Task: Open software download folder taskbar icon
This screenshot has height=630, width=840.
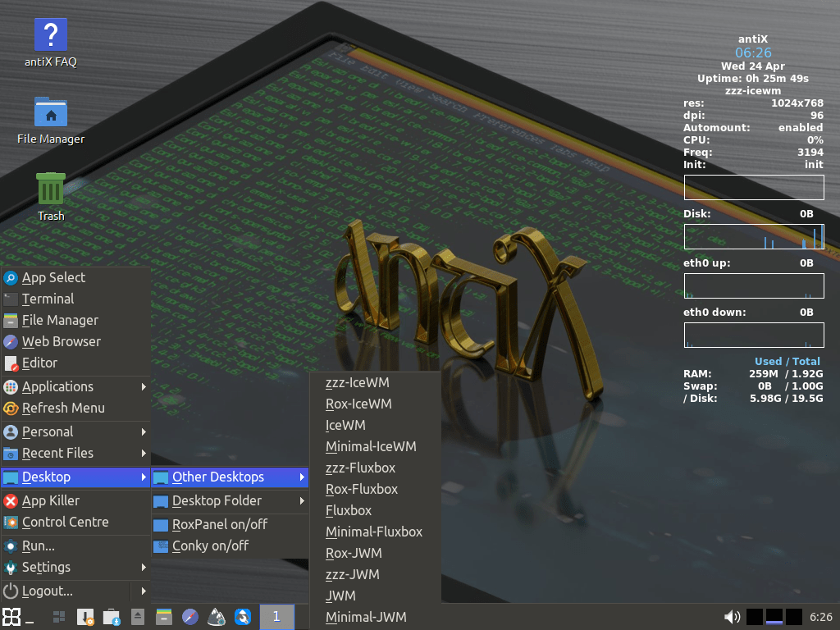Action: coord(112,617)
